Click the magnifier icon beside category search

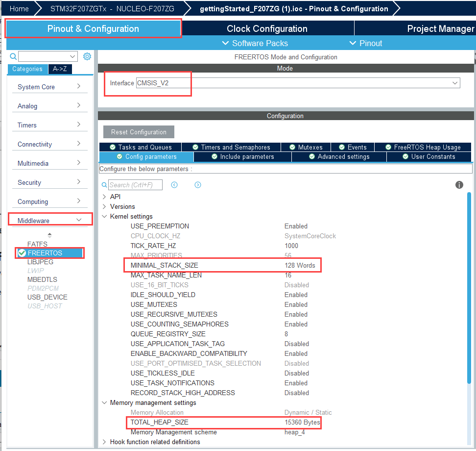click(x=13, y=56)
